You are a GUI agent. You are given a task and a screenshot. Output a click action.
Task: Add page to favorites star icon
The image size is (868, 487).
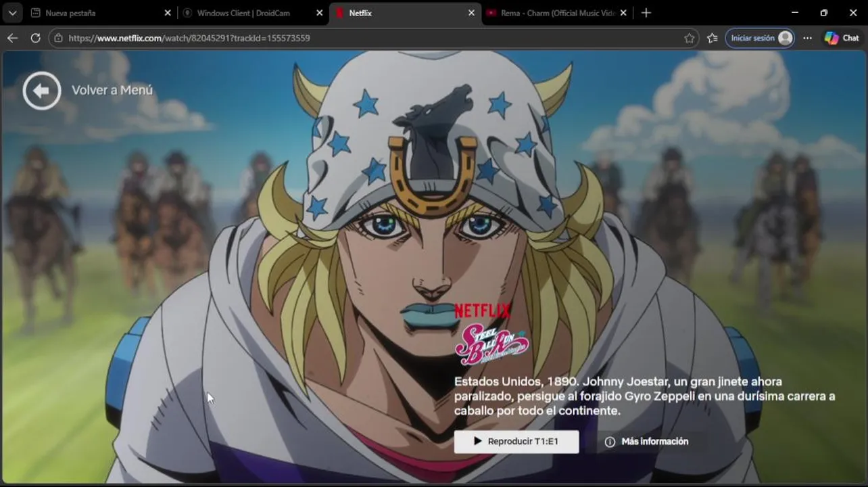pos(689,39)
